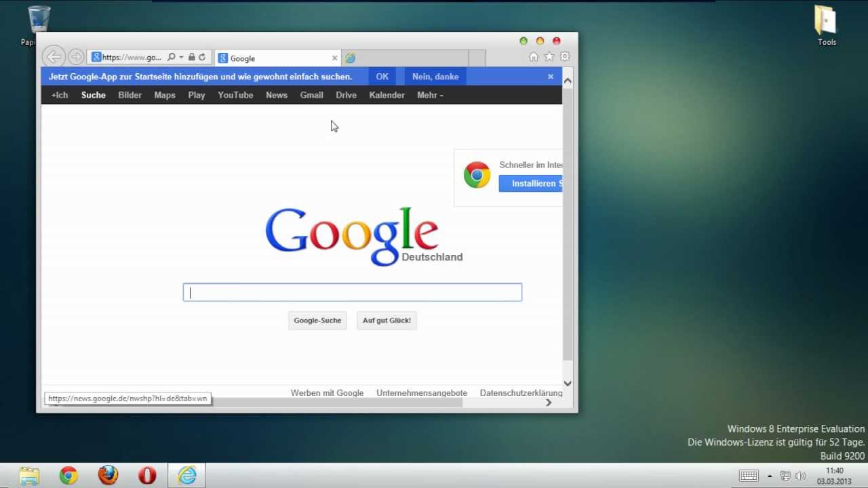This screenshot has width=868, height=488.
Task: Open the new blank tab with IE icon
Action: click(405, 58)
